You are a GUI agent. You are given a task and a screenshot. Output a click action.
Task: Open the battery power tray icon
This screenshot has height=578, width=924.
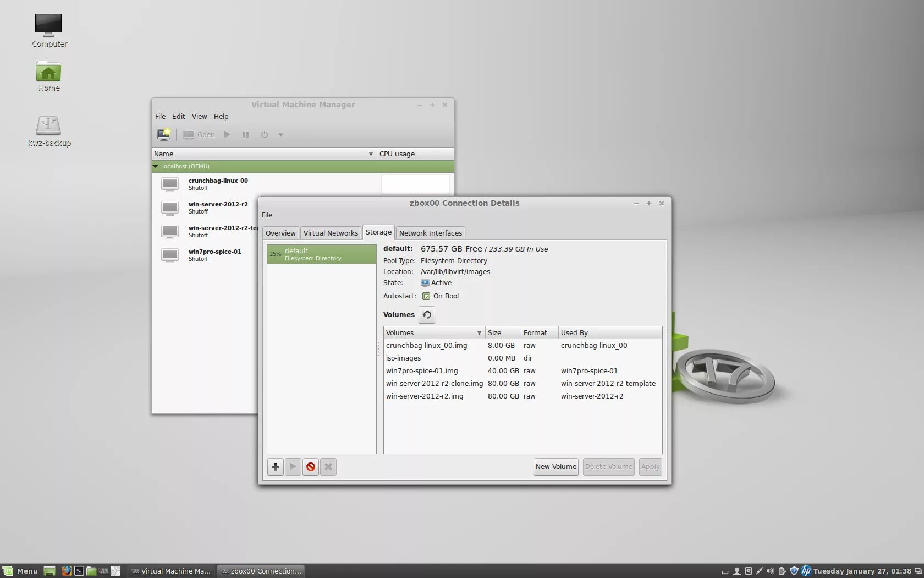point(782,571)
